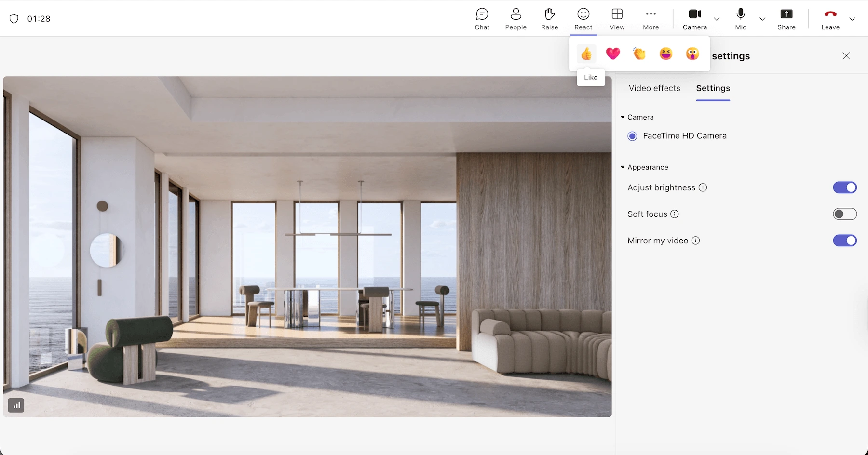Switch to the Video effects tab
Screen dimensions: 868x455
click(x=654, y=88)
